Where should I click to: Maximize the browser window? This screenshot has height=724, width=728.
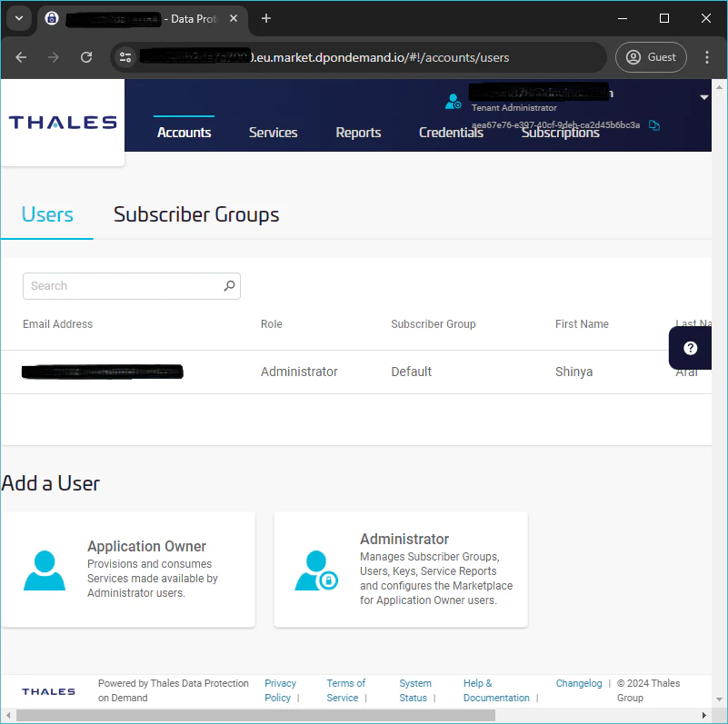(x=664, y=18)
